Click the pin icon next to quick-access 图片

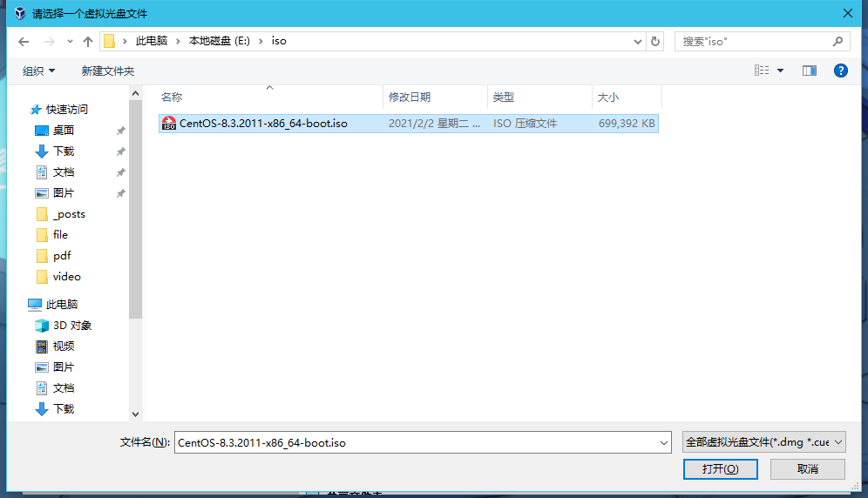120,193
